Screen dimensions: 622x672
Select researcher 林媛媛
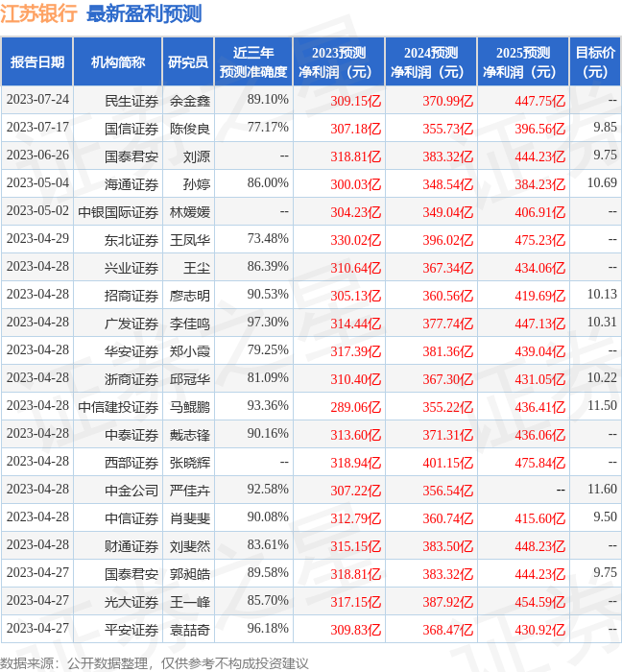coord(190,212)
